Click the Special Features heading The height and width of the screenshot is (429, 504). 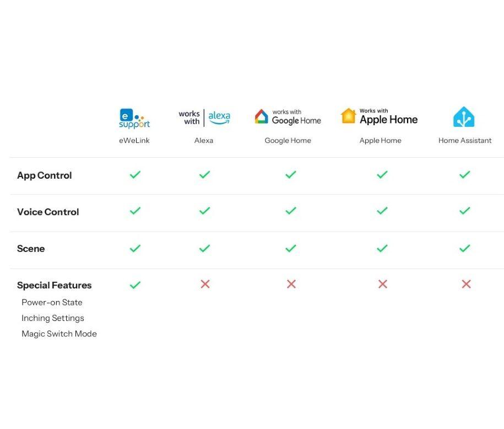coord(55,285)
